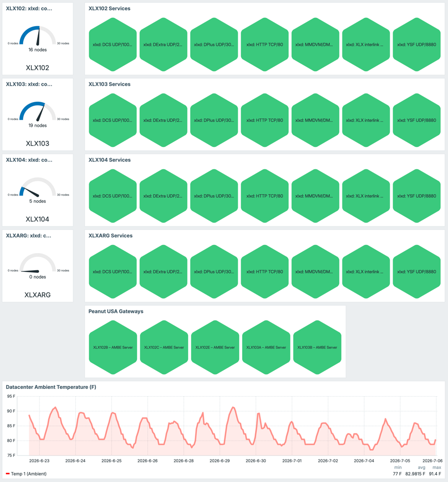Open XLX104 Services panel title menu
Image resolution: width=448 pixels, height=482 pixels.
click(x=109, y=160)
